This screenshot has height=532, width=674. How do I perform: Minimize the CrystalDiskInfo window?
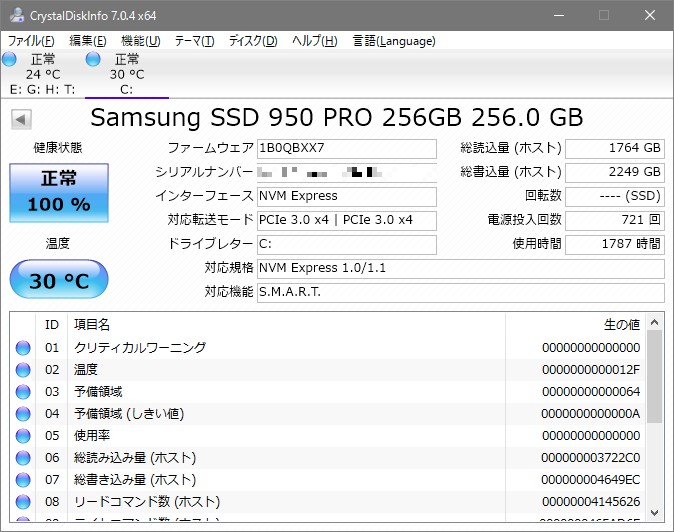[x=559, y=15]
